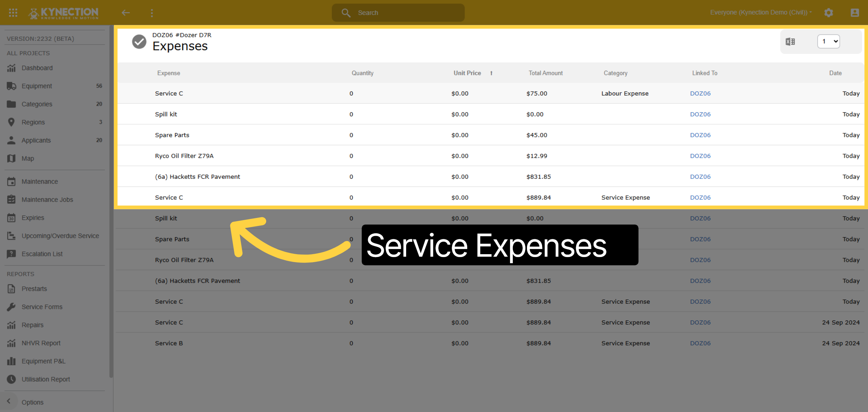Click the Linked To column header
Screen dimensions: 868x412
[705, 73]
